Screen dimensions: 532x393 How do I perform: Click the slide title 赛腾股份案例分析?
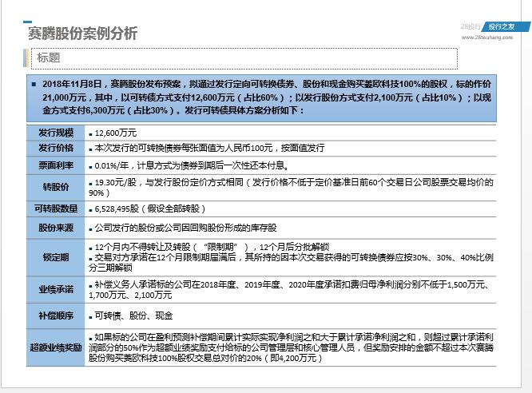[82, 34]
